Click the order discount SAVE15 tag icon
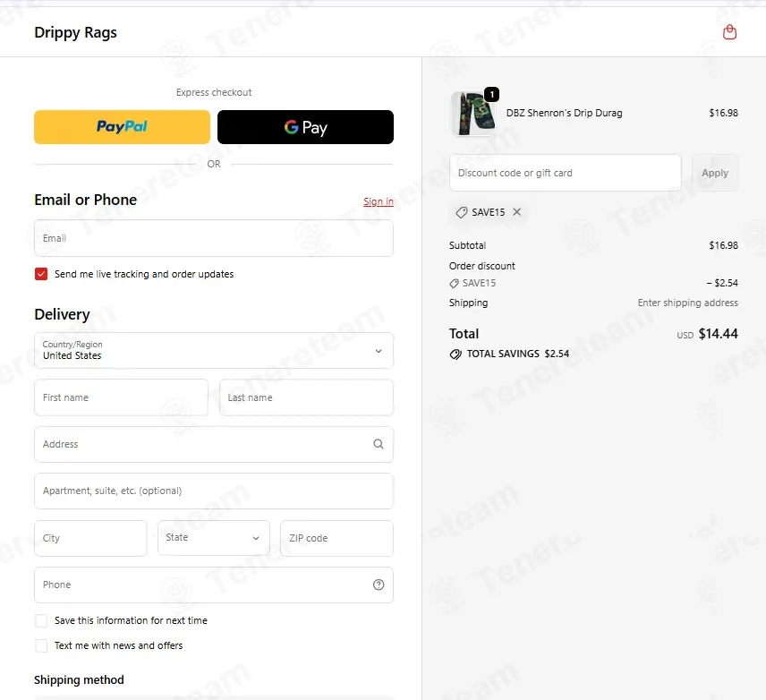The height and width of the screenshot is (700, 766). (x=454, y=283)
